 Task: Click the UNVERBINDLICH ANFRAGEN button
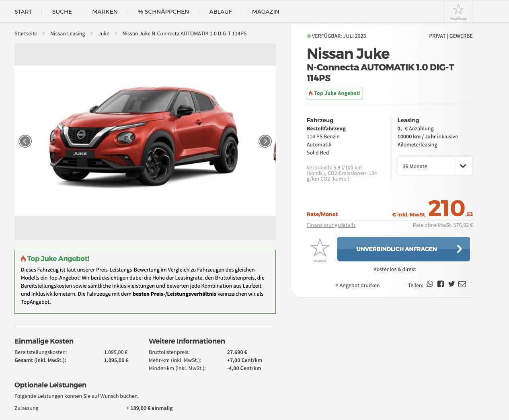404,249
